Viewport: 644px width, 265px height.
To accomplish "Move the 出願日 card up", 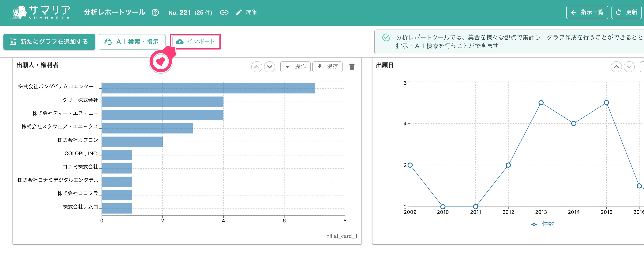I will click(x=616, y=67).
